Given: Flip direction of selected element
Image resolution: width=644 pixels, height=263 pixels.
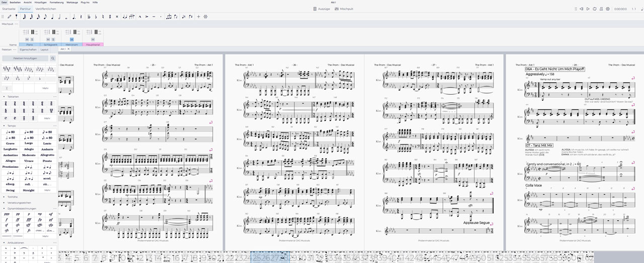Looking at the screenshot, I should click(x=176, y=17).
